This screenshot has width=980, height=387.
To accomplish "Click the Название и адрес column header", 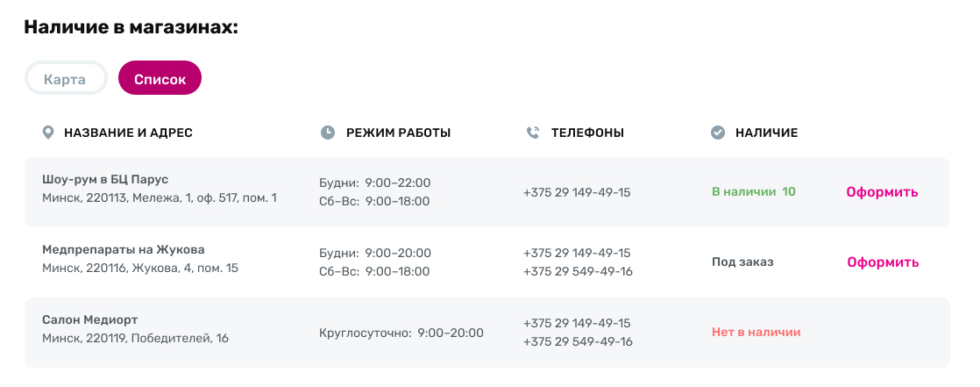I will 128,133.
